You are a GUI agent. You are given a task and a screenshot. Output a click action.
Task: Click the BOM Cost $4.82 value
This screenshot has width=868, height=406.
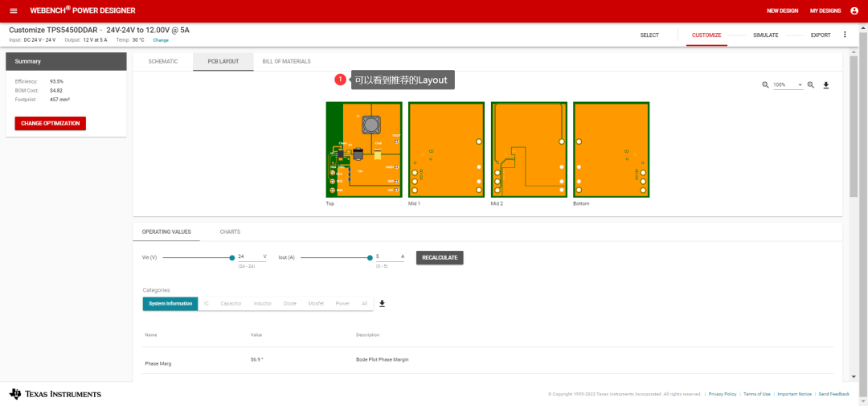[x=56, y=90]
